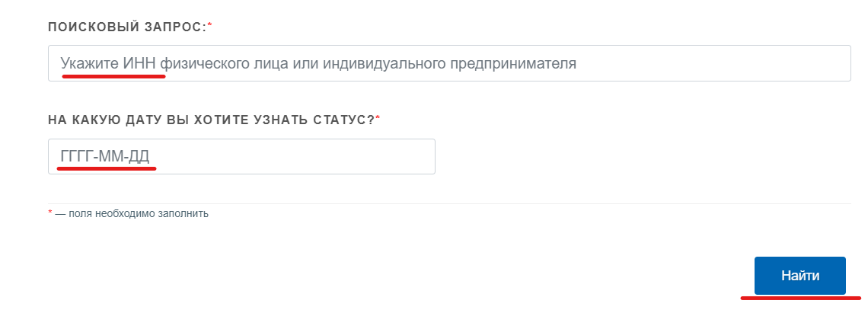Click the empty right end of date field
The width and height of the screenshot is (868, 310).
click(x=396, y=156)
